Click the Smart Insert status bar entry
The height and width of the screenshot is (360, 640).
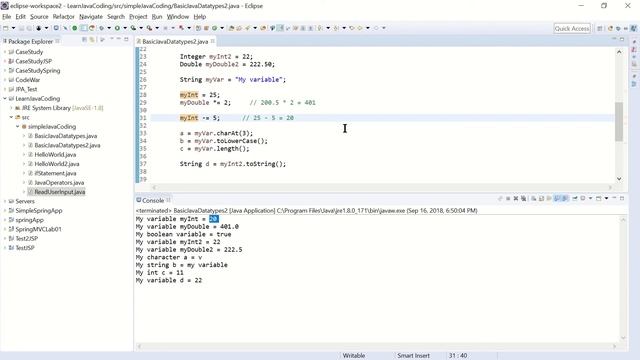[413, 356]
